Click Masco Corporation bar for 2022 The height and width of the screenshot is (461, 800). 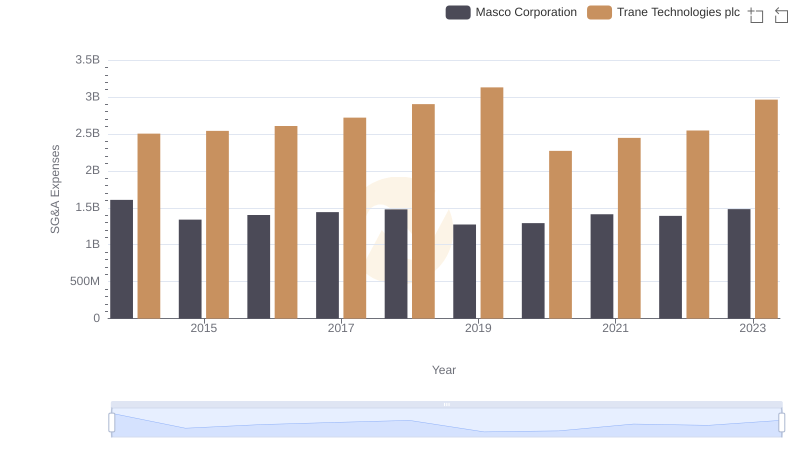[x=670, y=267]
